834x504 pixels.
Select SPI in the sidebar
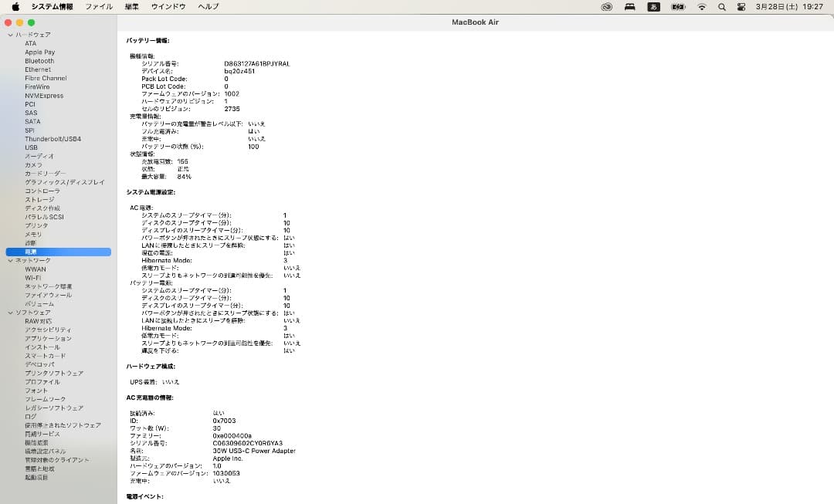(x=29, y=130)
